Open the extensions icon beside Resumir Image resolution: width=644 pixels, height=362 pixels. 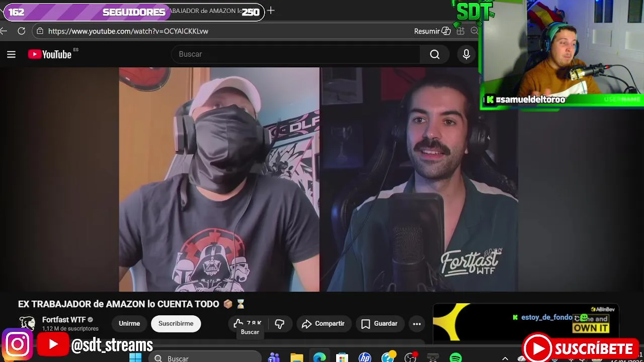point(460,31)
